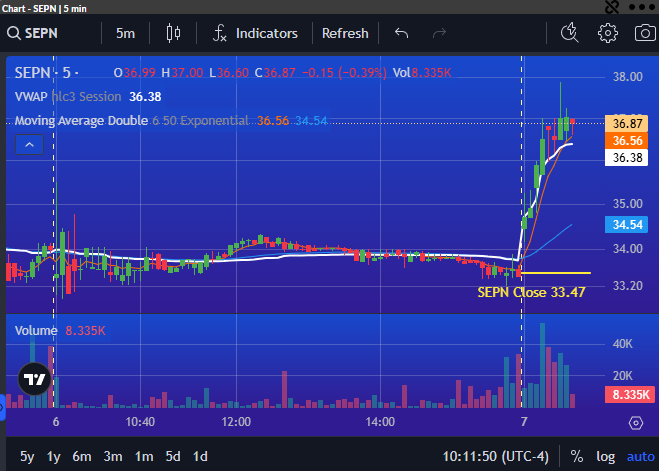The height and width of the screenshot is (471, 659).
Task: Click the SEPN · 5 title legend
Action: (x=47, y=73)
